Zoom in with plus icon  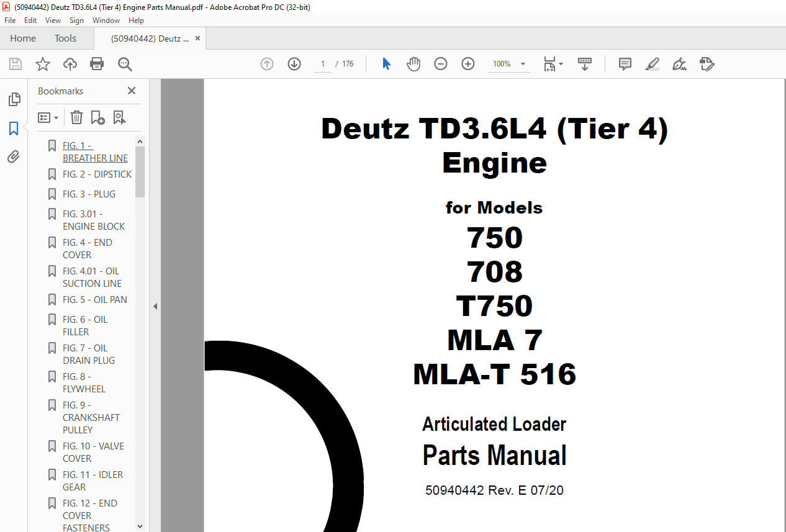pos(468,64)
